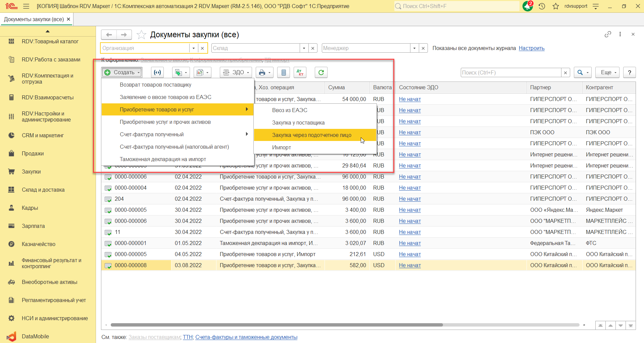
Task: Open the Еще button menu
Action: tap(608, 72)
